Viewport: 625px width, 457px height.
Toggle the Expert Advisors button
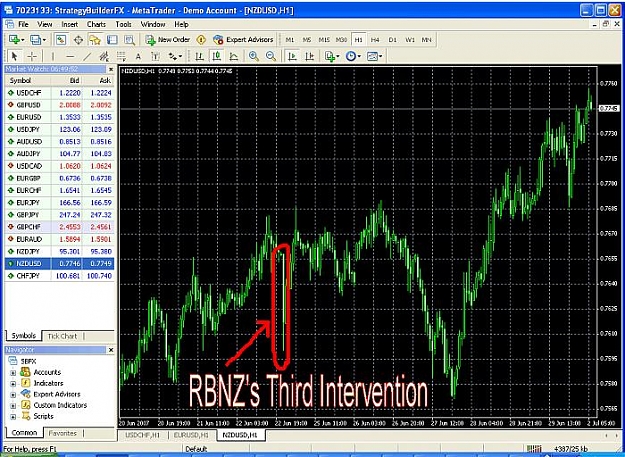(243, 39)
